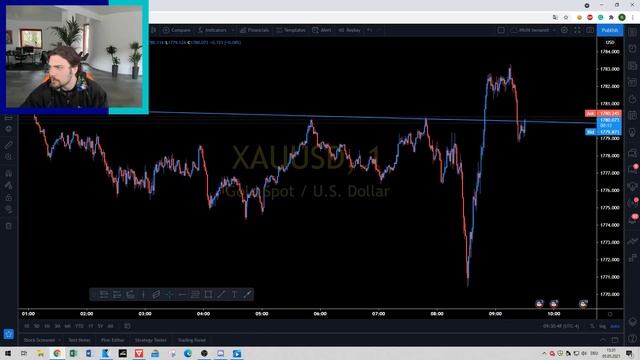Open Excel from the taskbar
Image resolution: width=640 pixels, height=360 pixels.
(x=73, y=353)
